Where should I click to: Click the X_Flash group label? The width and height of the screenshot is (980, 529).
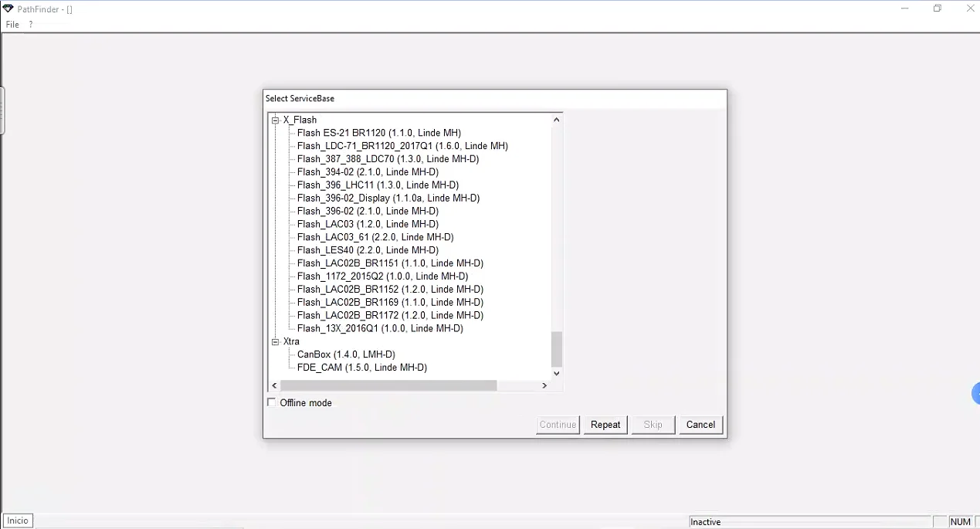[x=300, y=120]
